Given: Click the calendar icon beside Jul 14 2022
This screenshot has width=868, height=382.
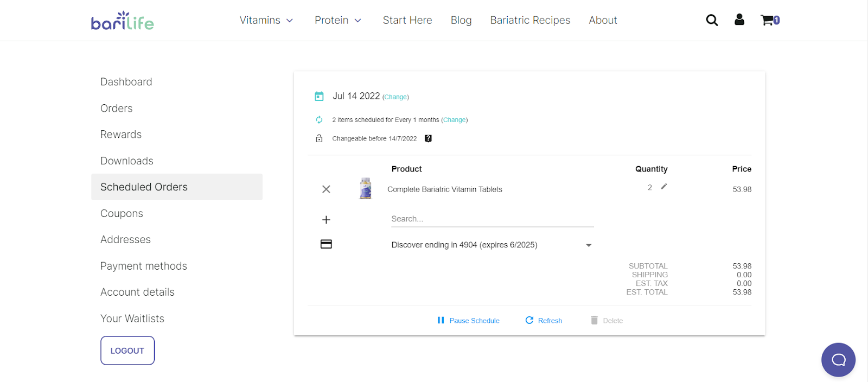Looking at the screenshot, I should click(x=319, y=97).
